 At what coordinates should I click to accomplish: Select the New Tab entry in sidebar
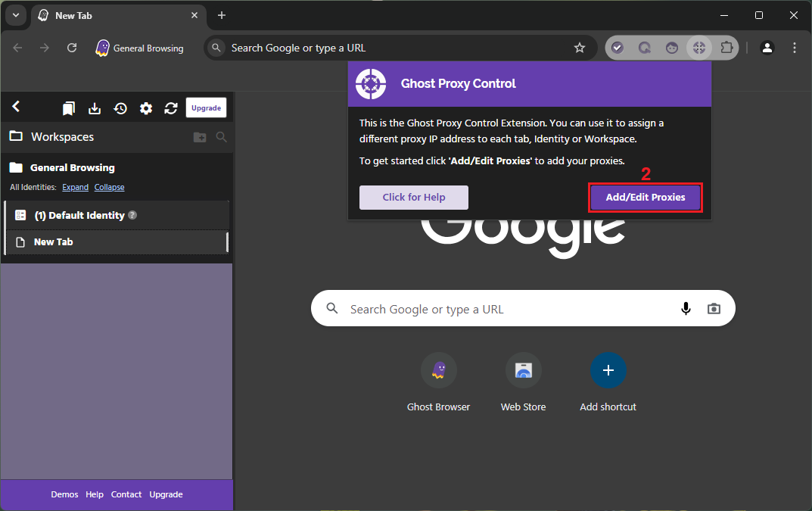coord(117,242)
